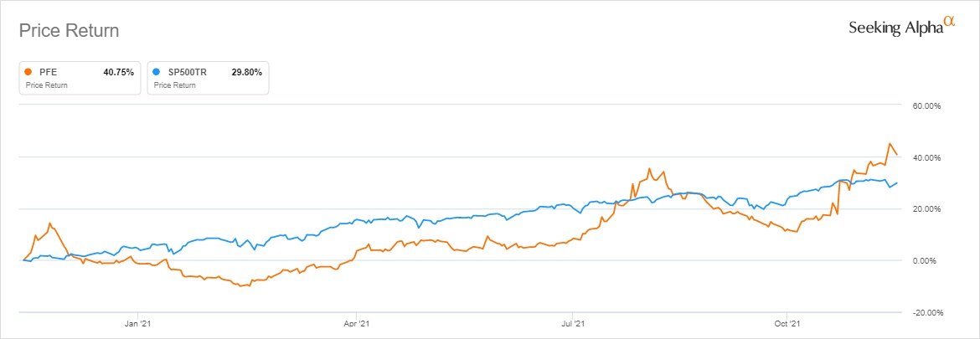
Task: Click Price Return subtitle under PFE
Action: [x=47, y=85]
